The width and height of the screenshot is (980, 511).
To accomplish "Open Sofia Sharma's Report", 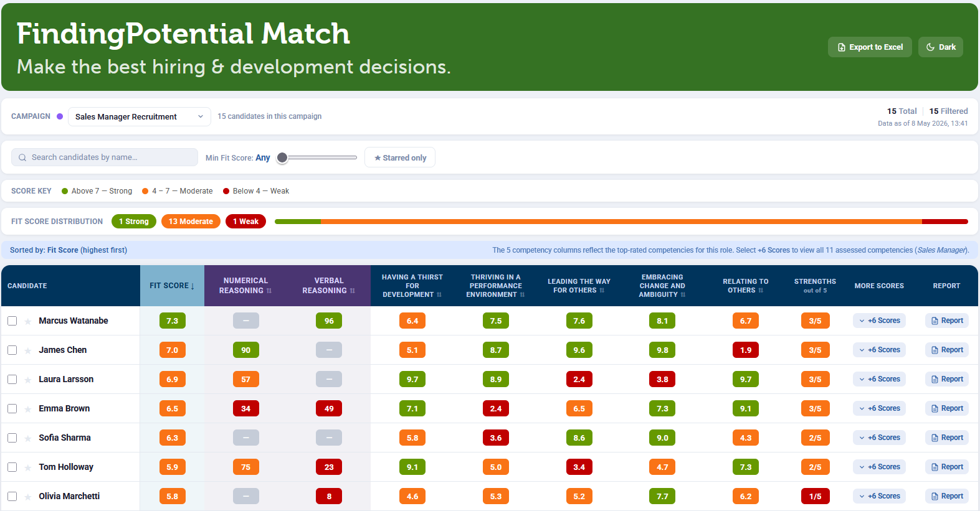I will pos(947,438).
